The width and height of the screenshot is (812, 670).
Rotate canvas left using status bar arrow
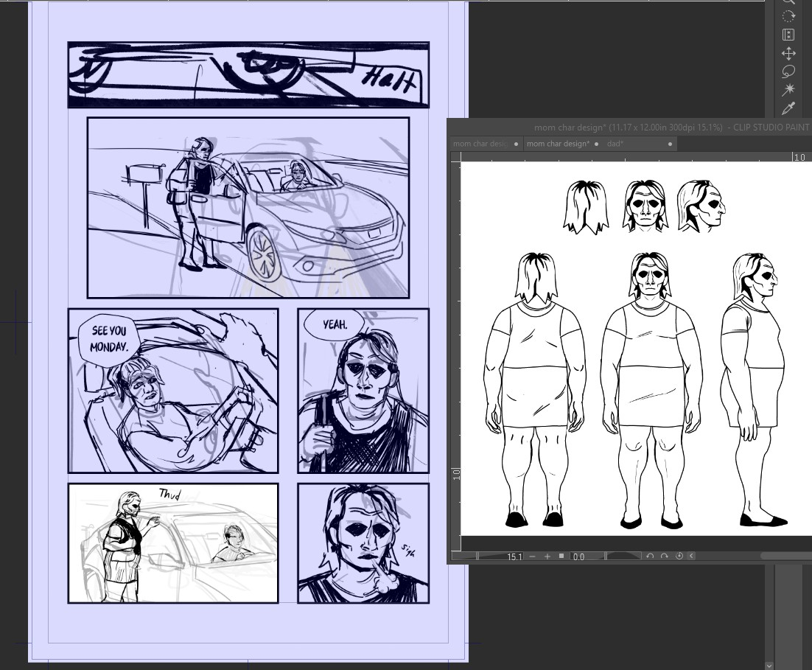click(650, 556)
